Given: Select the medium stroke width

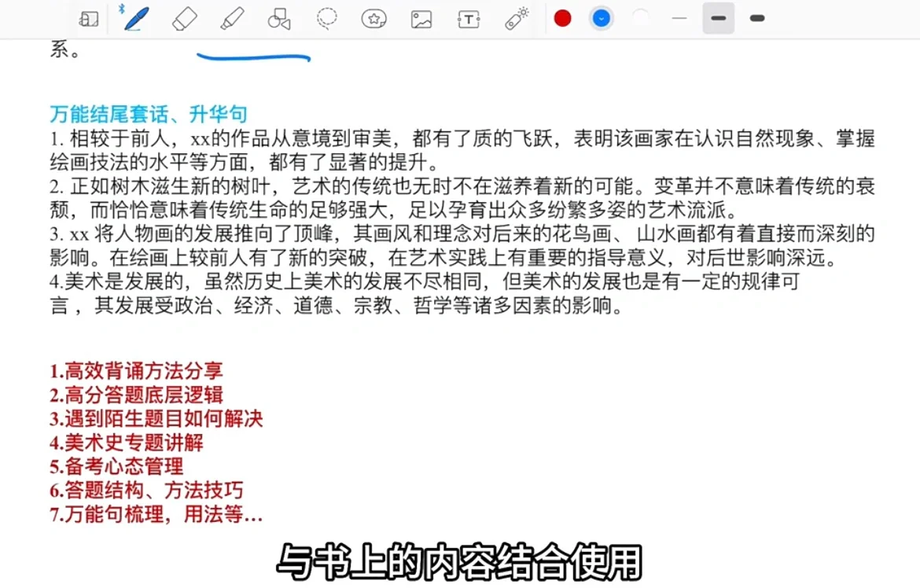Looking at the screenshot, I should (x=718, y=18).
